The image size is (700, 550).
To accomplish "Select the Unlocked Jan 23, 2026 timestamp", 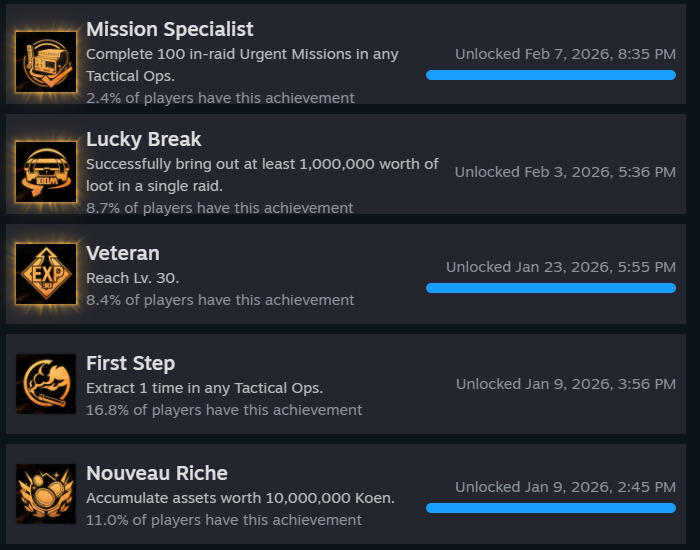I will pos(561,267).
